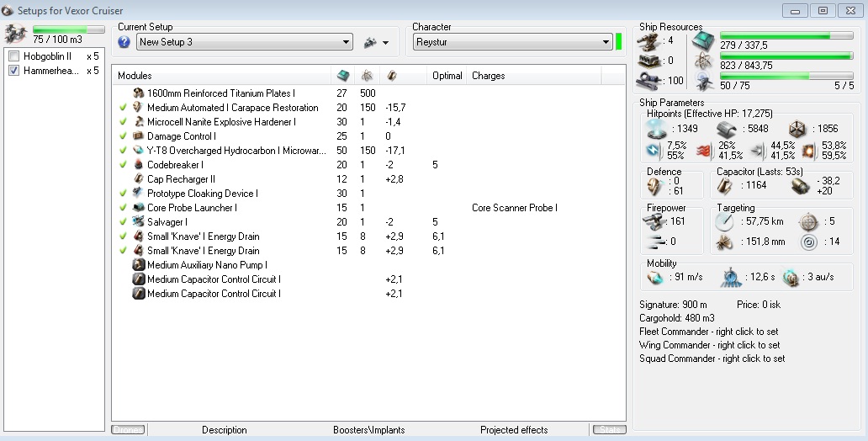Uncheck the Hammerhead drones checkbox
The image size is (868, 441).
coord(13,71)
